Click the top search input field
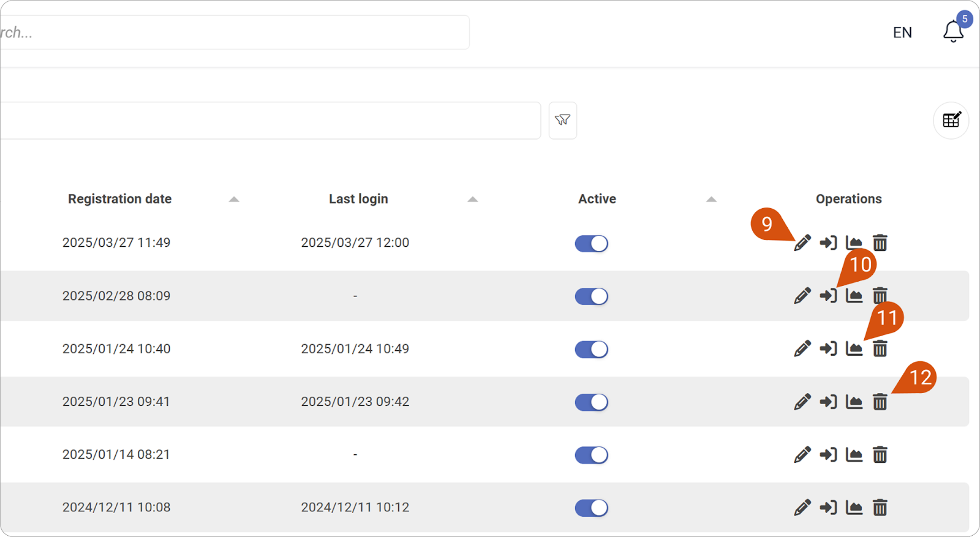980x537 pixels. point(233,32)
